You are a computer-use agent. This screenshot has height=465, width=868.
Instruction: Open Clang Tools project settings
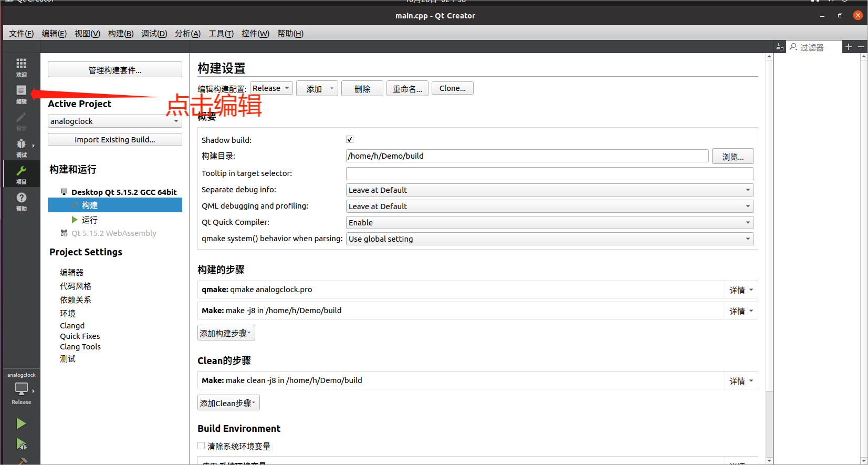[80, 347]
